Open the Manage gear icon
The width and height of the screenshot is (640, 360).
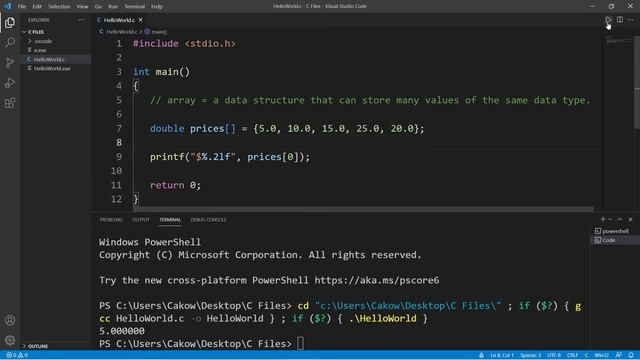10,340
